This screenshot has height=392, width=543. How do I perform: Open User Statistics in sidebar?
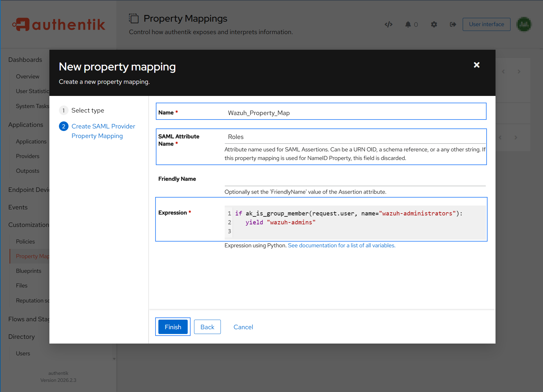(x=33, y=91)
